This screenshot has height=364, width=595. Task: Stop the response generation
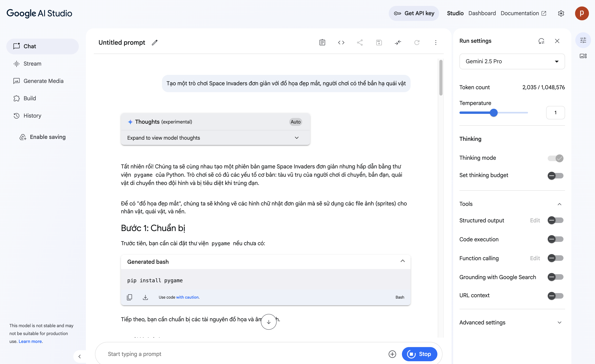coord(419,354)
